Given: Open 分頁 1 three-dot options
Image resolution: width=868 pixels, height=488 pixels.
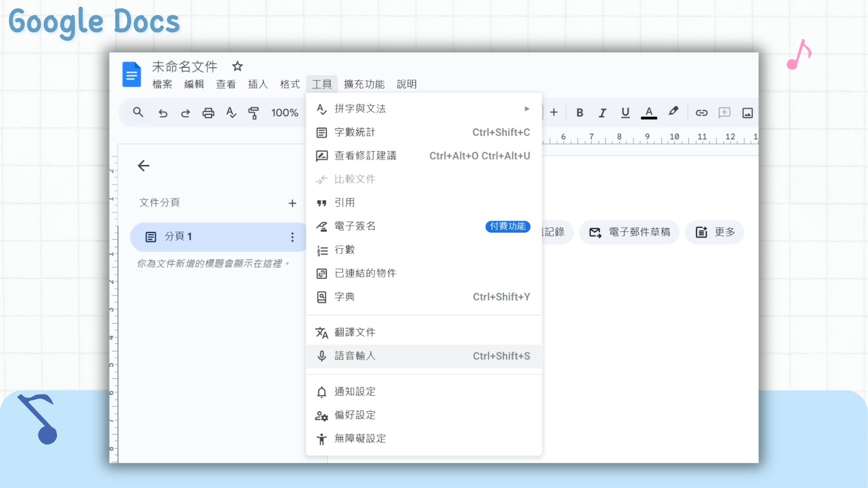Looking at the screenshot, I should (292, 237).
